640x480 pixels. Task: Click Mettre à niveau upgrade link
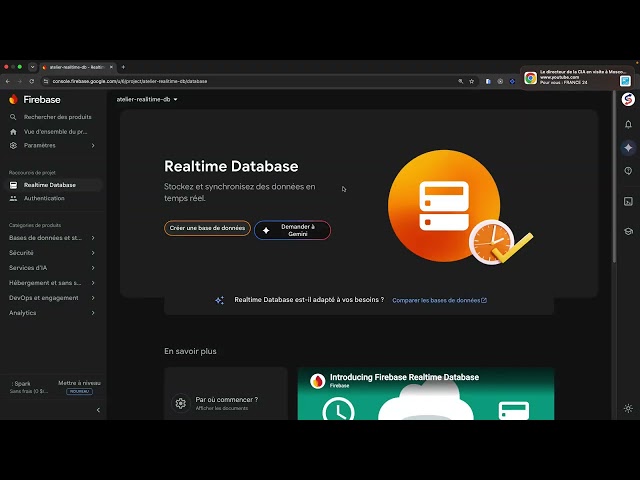pyautogui.click(x=79, y=383)
